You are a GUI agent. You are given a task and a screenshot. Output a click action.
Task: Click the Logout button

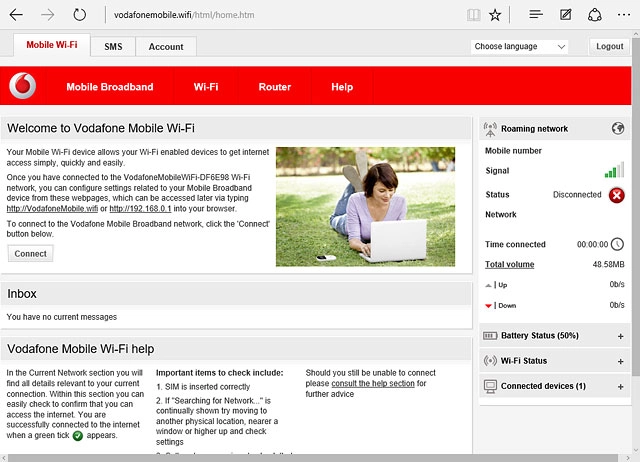tap(609, 47)
